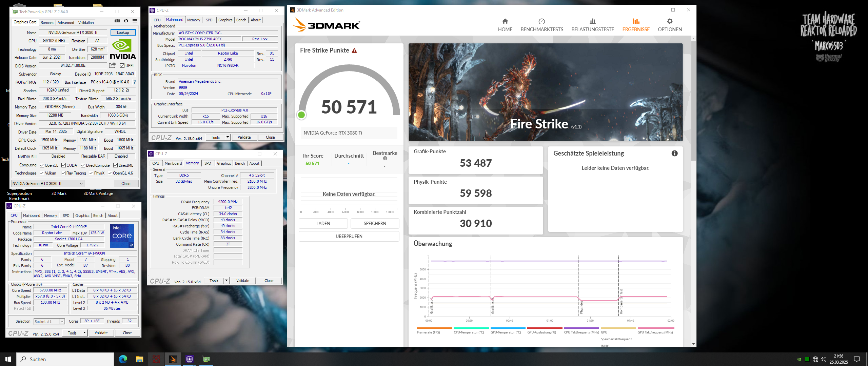
Task: Switch to Advanced tab in GPU-Z
Action: click(x=66, y=23)
